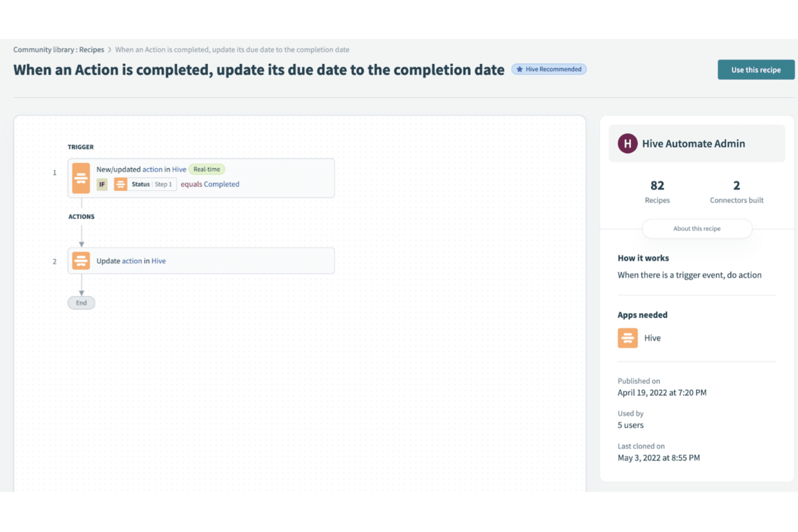Click the Real-time tag
This screenshot has height=532, width=798.
pyautogui.click(x=207, y=169)
